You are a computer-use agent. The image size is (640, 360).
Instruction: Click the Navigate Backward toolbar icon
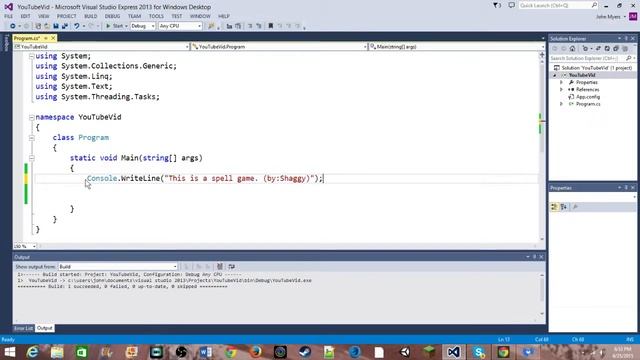click(x=13, y=26)
